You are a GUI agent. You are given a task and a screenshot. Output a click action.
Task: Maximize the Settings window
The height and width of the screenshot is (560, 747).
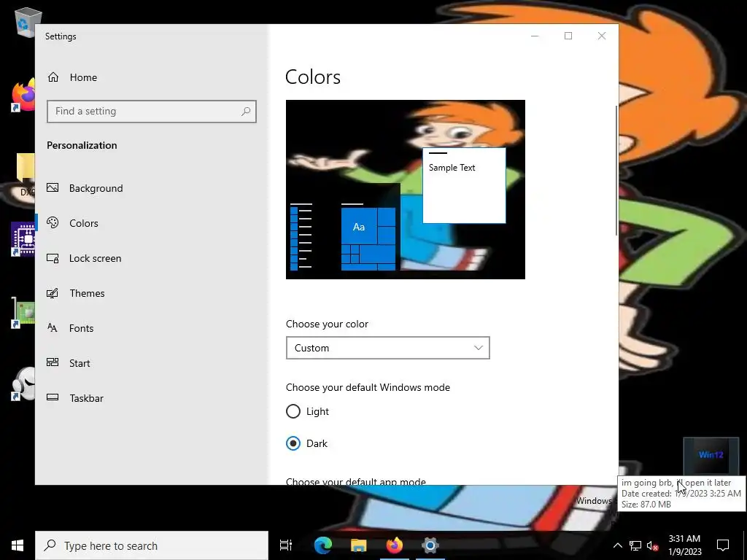coord(568,36)
